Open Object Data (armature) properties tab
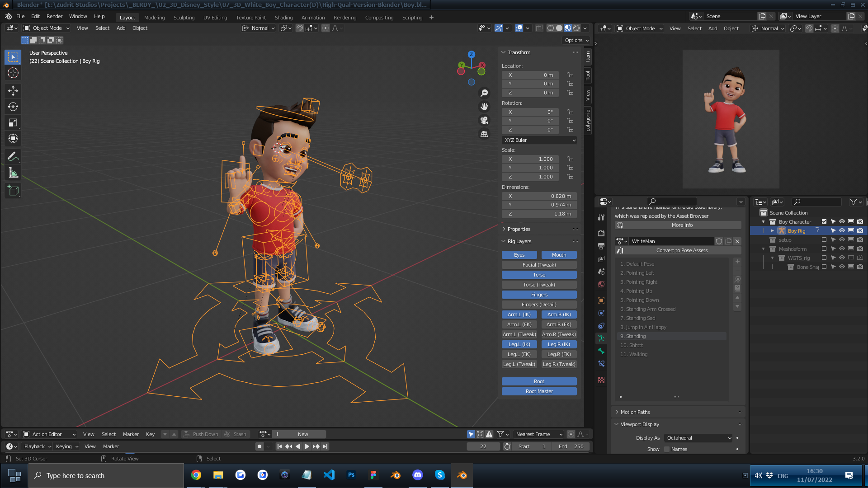Screen dimensions: 868x488 (x=601, y=338)
